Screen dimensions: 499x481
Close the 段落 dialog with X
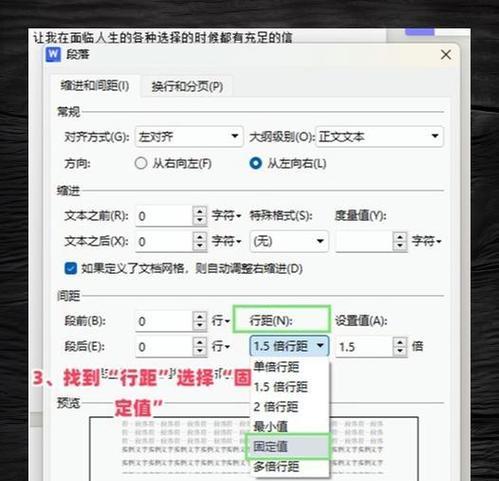pyautogui.click(x=446, y=54)
